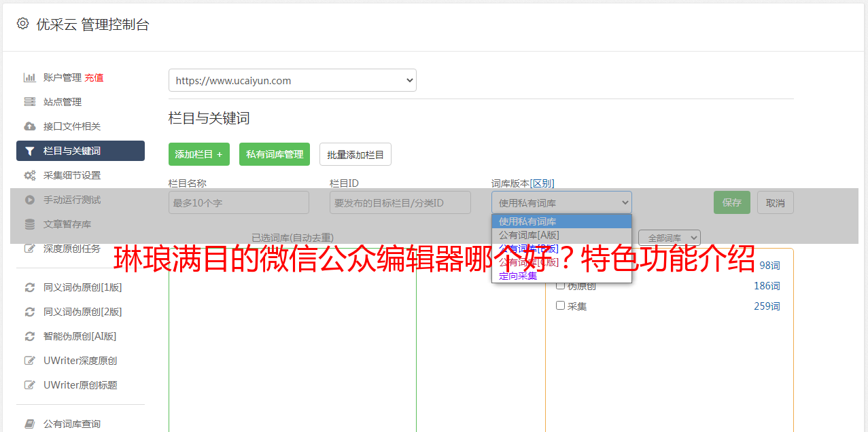Click the 优采云 管理控制台 header title
This screenshot has height=432, width=868.
click(x=92, y=24)
